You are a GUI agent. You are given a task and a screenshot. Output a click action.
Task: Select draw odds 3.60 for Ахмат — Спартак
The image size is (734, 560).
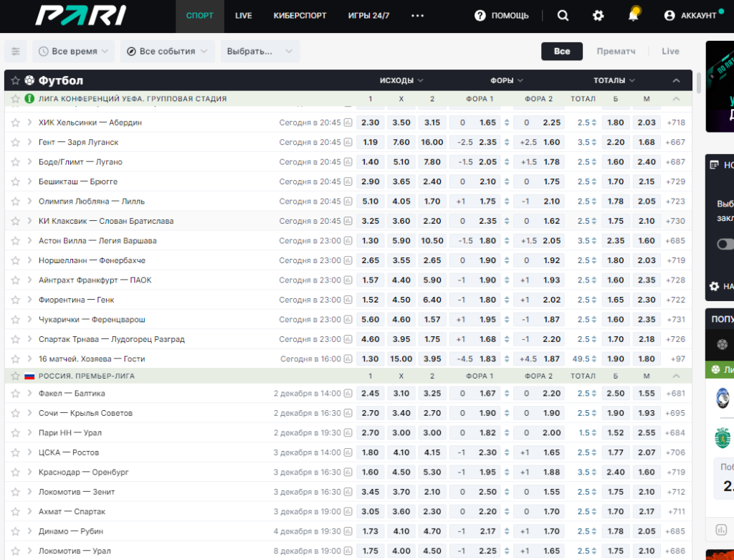(401, 512)
